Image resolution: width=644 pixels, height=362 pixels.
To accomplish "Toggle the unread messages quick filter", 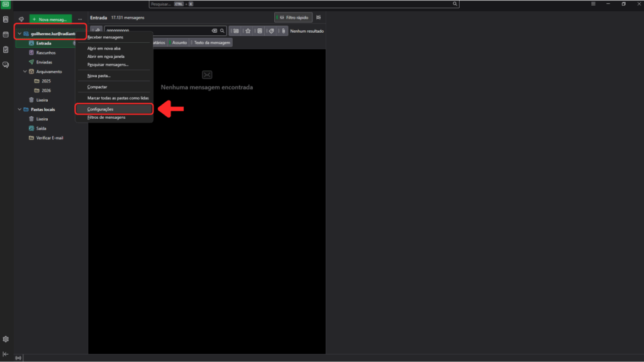I will coord(236,31).
